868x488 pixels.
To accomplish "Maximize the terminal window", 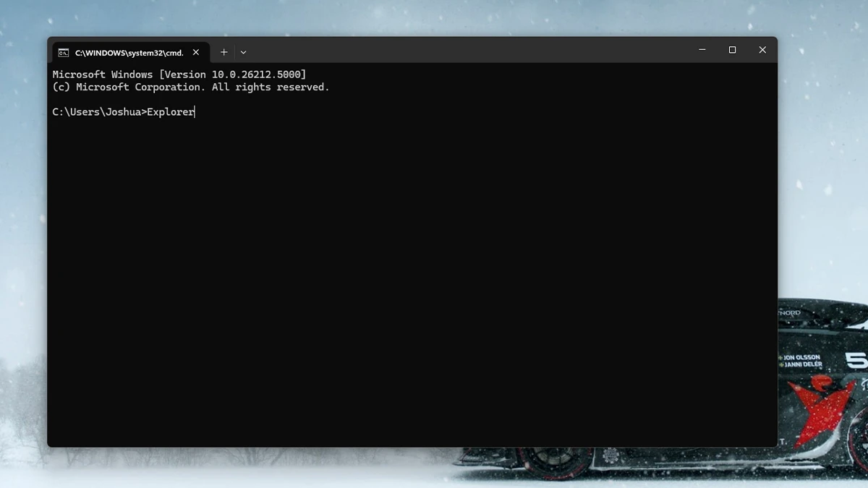I will pos(732,50).
